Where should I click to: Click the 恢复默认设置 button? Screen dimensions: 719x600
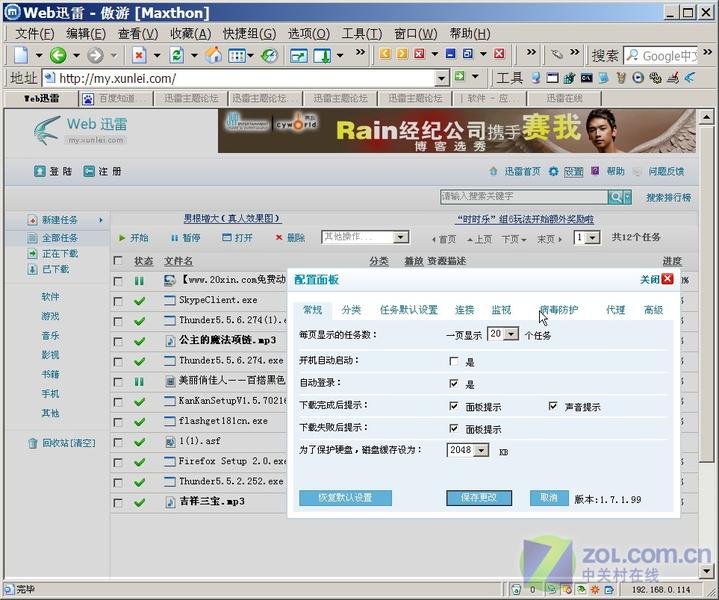pyautogui.click(x=345, y=498)
